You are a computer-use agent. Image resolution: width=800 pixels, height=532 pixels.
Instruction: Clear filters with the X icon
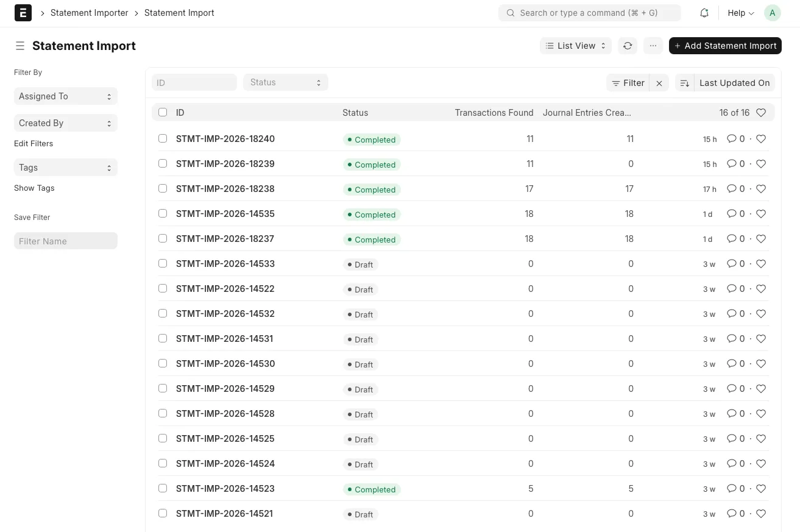coord(659,83)
